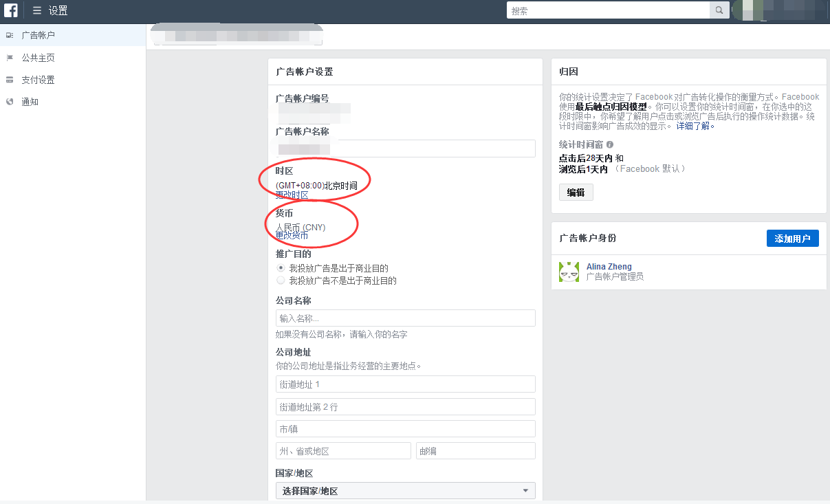Click the globe icon next to 通知
The width and height of the screenshot is (830, 504).
pyautogui.click(x=10, y=102)
